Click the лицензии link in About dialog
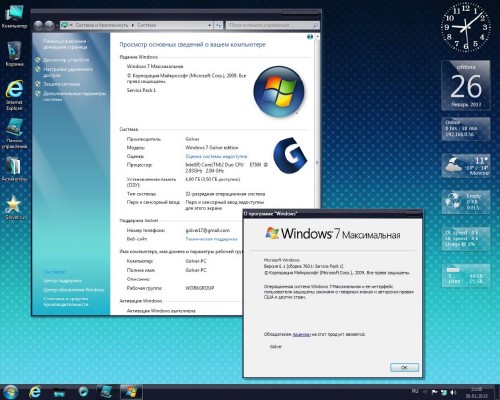500x400 pixels. (x=301, y=334)
